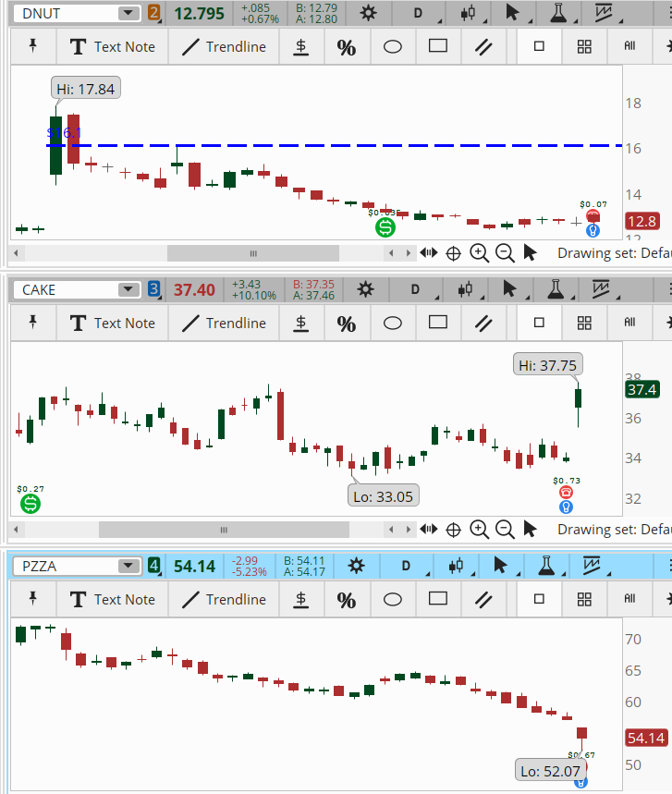The width and height of the screenshot is (672, 794).
Task: Zoom in on CAKE chart
Action: point(479,529)
